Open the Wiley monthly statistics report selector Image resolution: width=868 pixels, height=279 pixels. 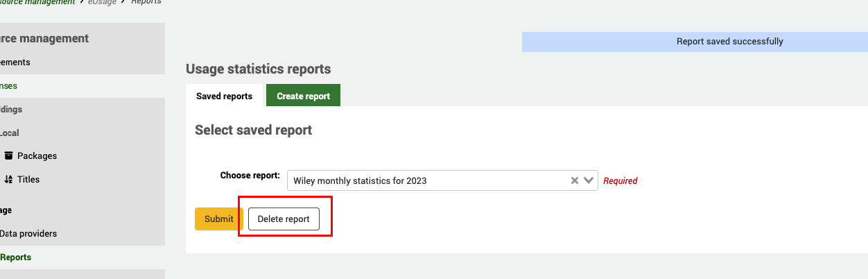[426, 180]
